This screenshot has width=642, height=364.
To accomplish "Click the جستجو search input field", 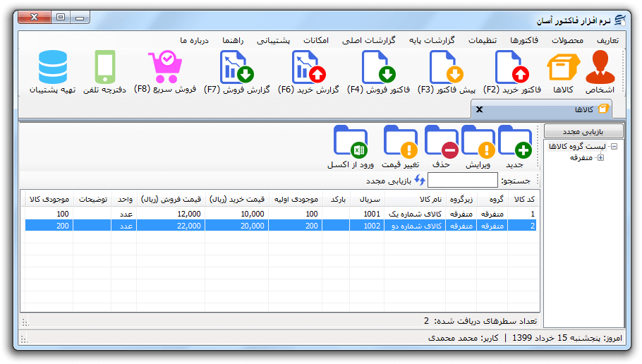I will [x=463, y=180].
